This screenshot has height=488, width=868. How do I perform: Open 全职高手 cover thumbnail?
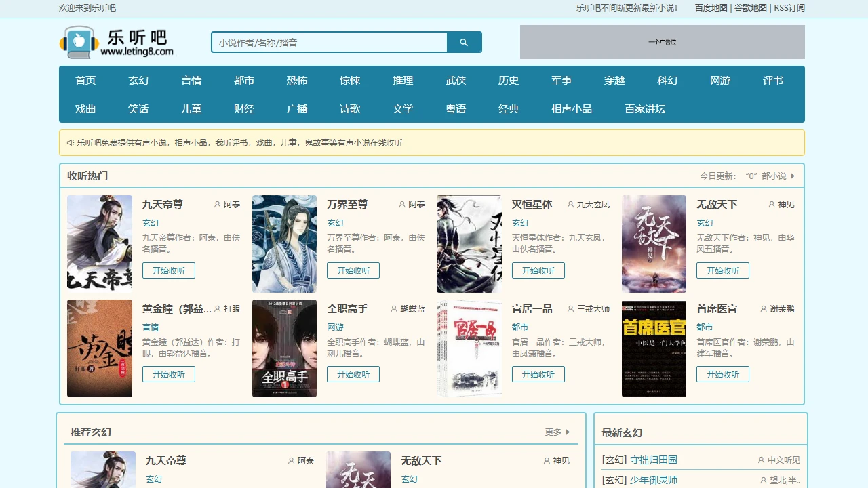pyautogui.click(x=284, y=348)
